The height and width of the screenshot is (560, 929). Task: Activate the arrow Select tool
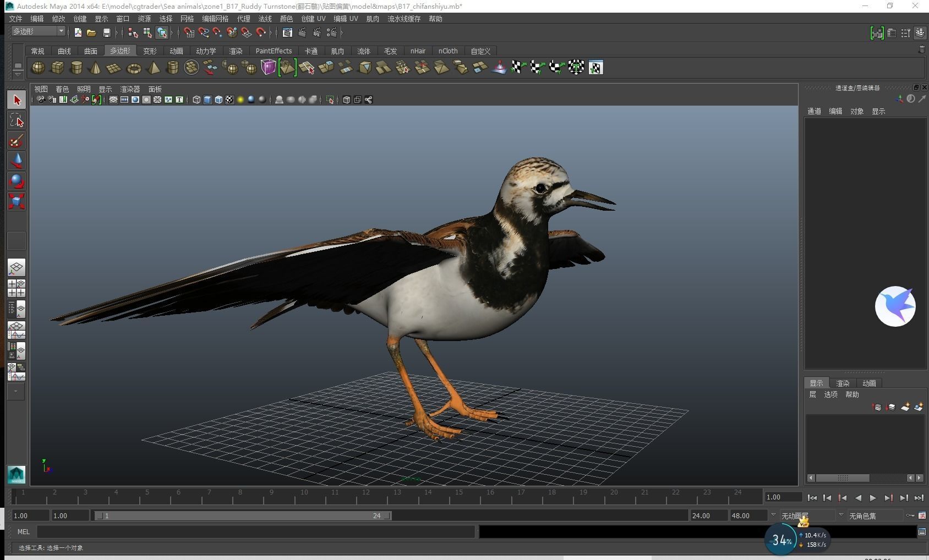click(x=17, y=100)
